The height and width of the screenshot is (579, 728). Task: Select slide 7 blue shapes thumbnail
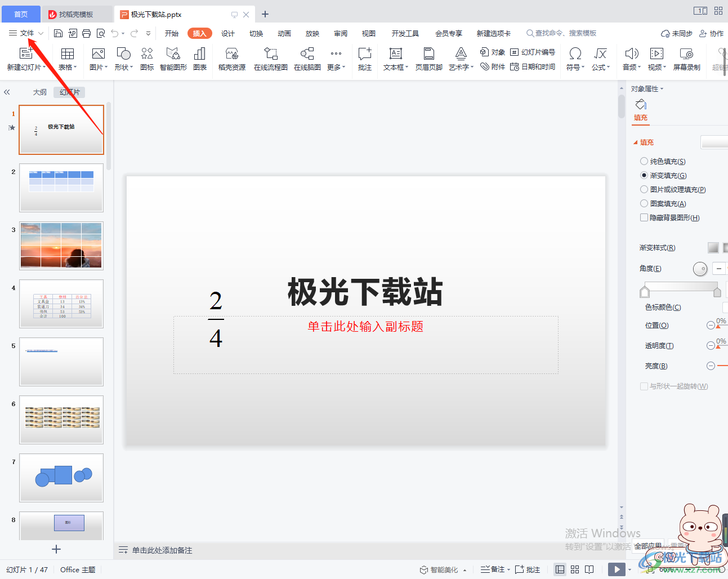[x=61, y=478]
